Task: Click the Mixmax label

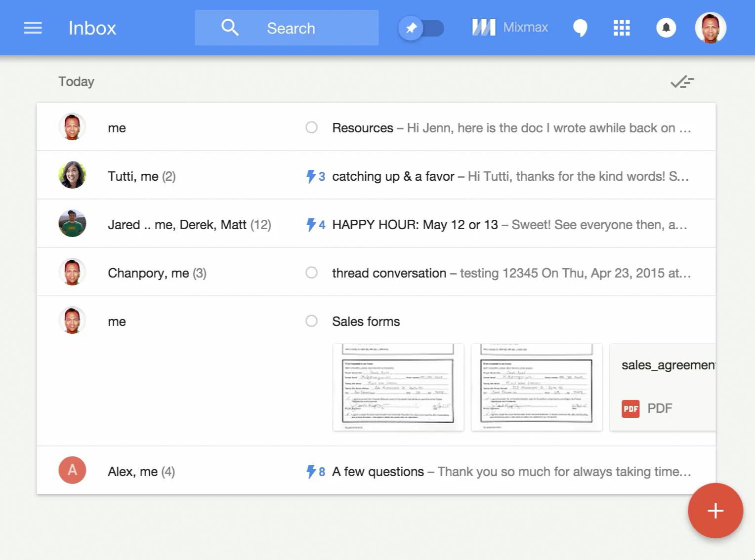Action: [525, 27]
